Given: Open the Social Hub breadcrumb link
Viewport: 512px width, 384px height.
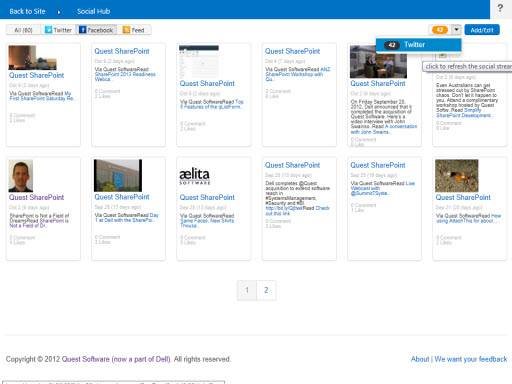Looking at the screenshot, I should click(x=93, y=11).
